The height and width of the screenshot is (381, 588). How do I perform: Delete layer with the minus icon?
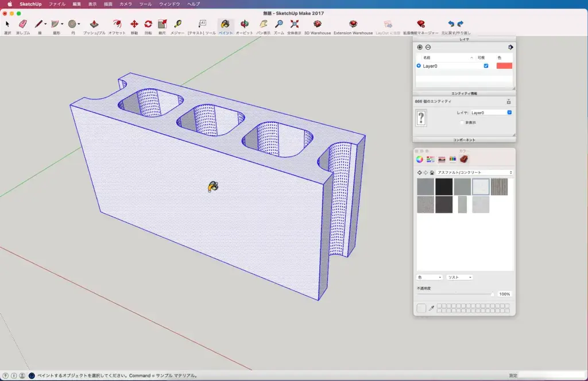click(x=428, y=47)
